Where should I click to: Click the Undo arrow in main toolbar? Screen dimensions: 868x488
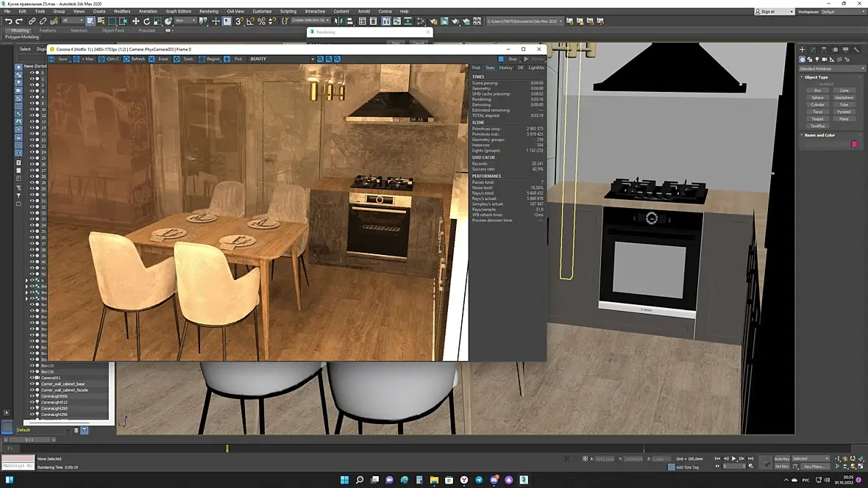[8, 21]
